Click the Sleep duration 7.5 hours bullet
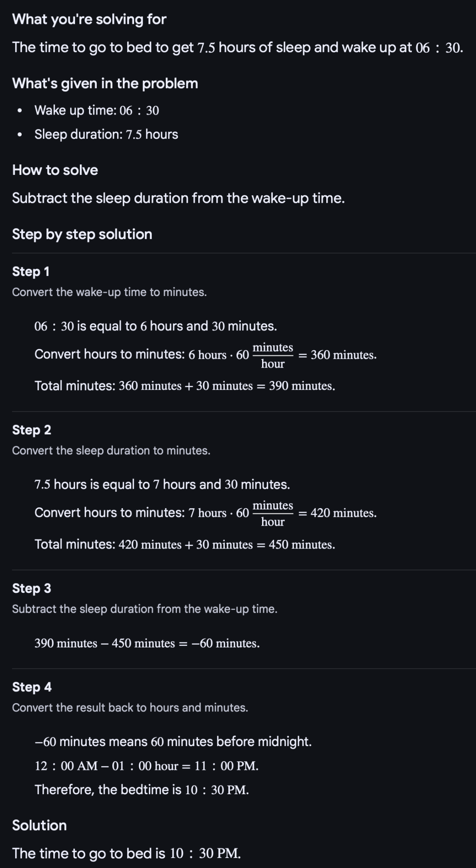The height and width of the screenshot is (868, 476). click(x=106, y=135)
